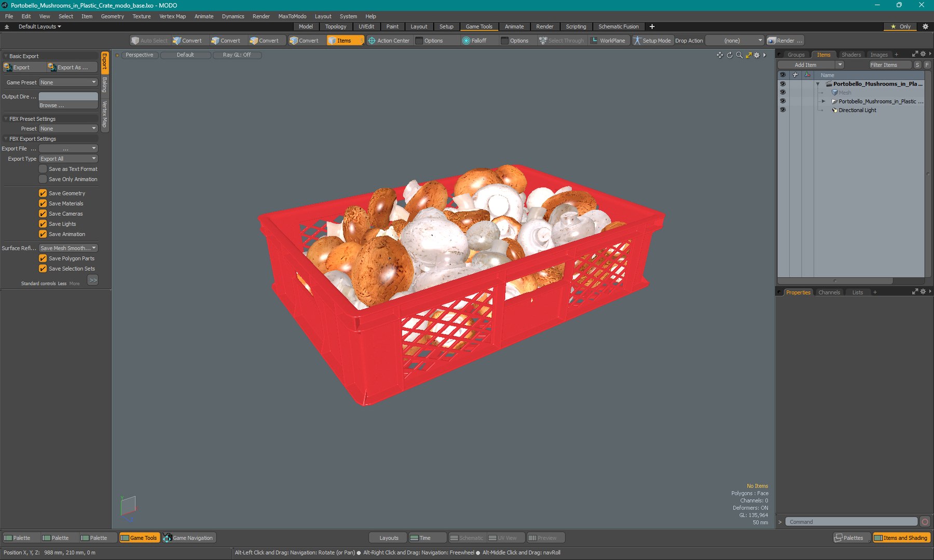Switch to the UVEdit layout tab
Image resolution: width=934 pixels, height=560 pixels.
(x=366, y=26)
